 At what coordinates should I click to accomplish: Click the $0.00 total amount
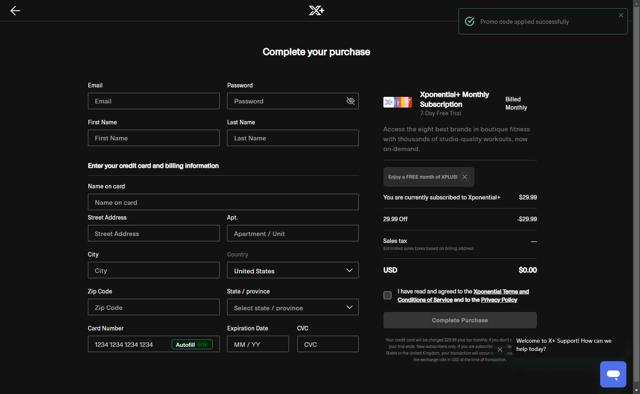[x=527, y=270]
